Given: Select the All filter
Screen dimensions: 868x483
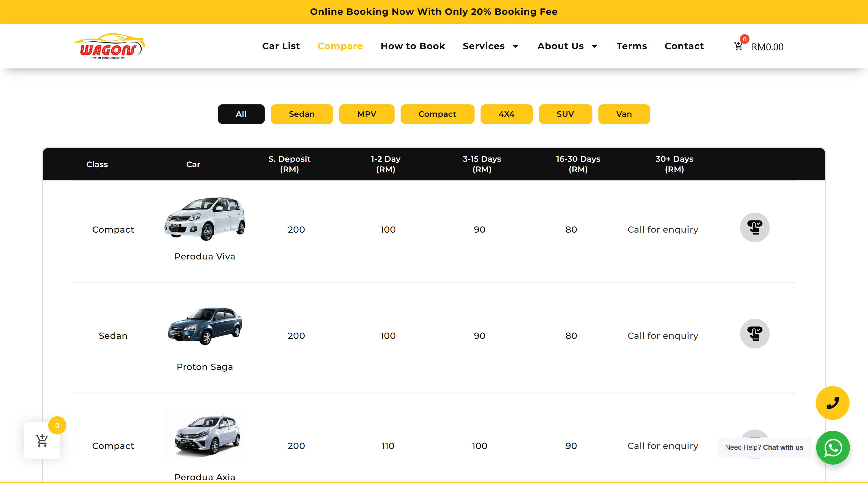Looking at the screenshot, I should tap(241, 114).
